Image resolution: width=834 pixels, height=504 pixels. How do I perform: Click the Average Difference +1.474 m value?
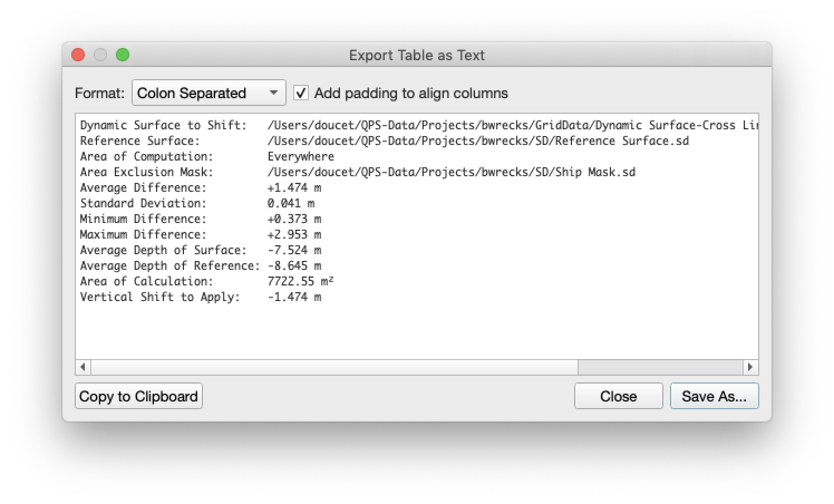(x=294, y=188)
